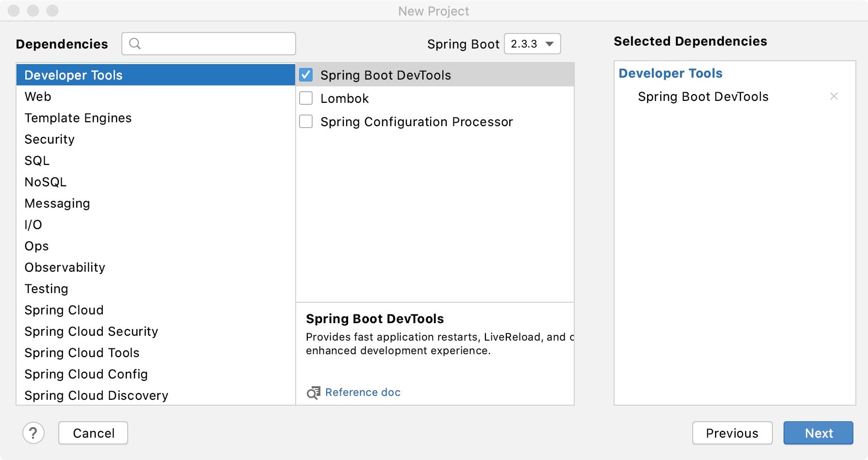The height and width of the screenshot is (460, 868).
Task: Choose the NoSQL category
Action: click(x=46, y=182)
